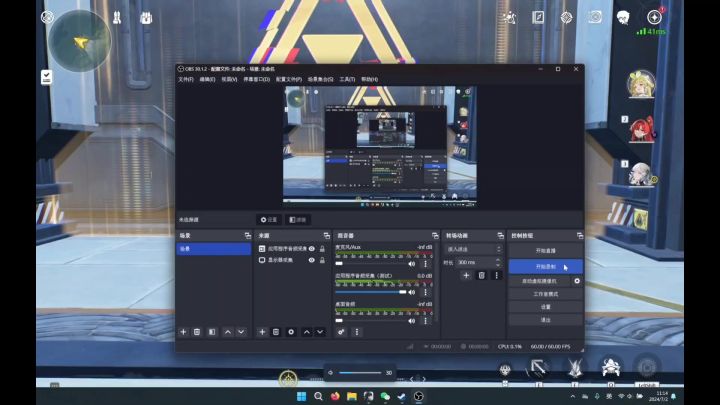720x405 pixels.
Task: Open scene filters icon in Scenes dock
Action: 212,332
